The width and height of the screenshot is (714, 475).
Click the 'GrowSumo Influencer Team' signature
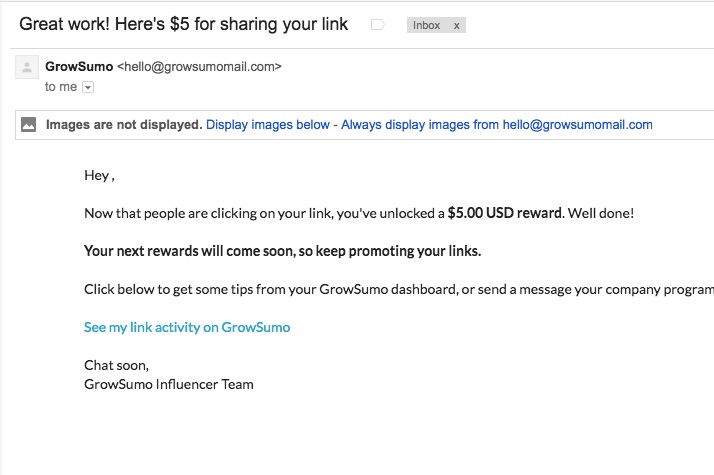point(168,384)
